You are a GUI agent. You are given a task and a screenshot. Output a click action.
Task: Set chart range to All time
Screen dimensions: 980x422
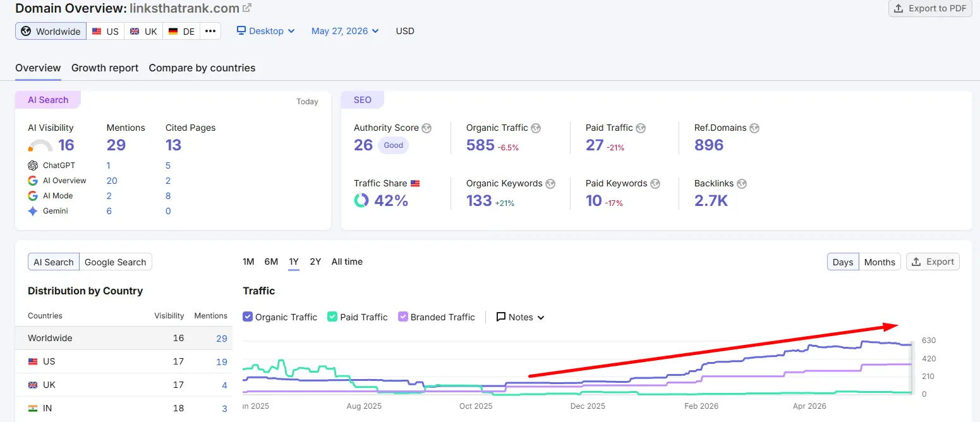(x=347, y=262)
